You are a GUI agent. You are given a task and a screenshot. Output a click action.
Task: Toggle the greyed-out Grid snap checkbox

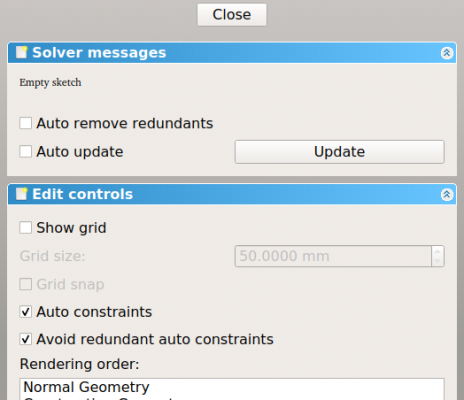(26, 284)
